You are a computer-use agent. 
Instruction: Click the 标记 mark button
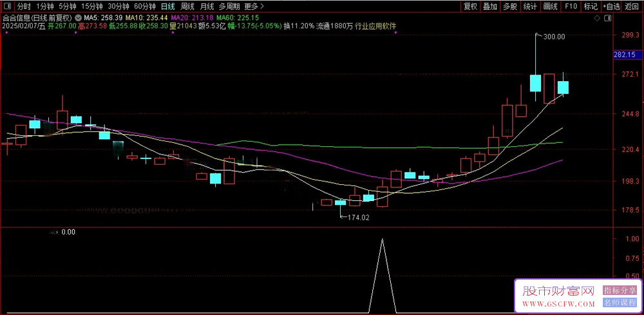[590, 6]
